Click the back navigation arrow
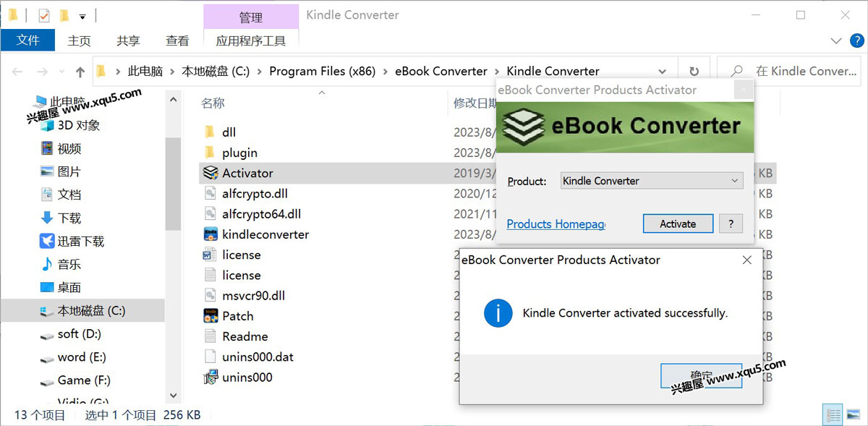 (x=17, y=72)
